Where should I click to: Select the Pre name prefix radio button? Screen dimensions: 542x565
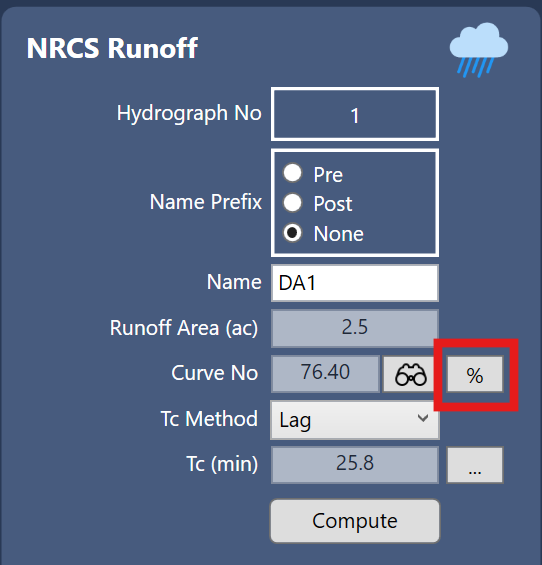pos(292,173)
